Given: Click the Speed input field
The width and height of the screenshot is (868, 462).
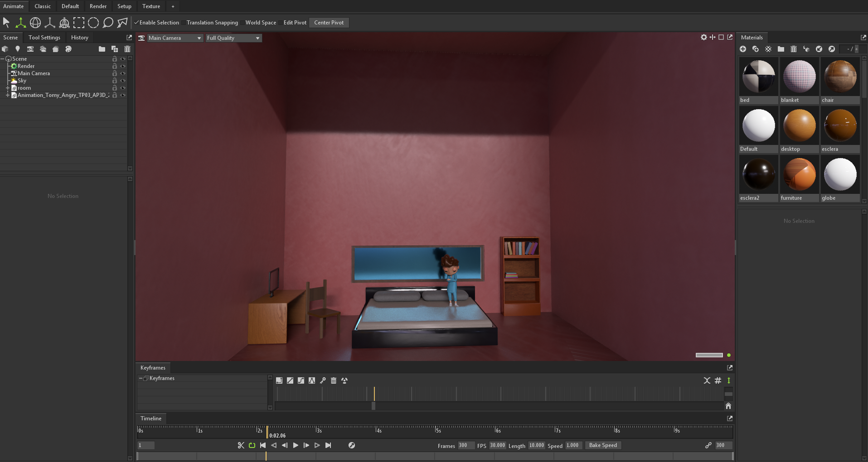Looking at the screenshot, I should (x=573, y=445).
